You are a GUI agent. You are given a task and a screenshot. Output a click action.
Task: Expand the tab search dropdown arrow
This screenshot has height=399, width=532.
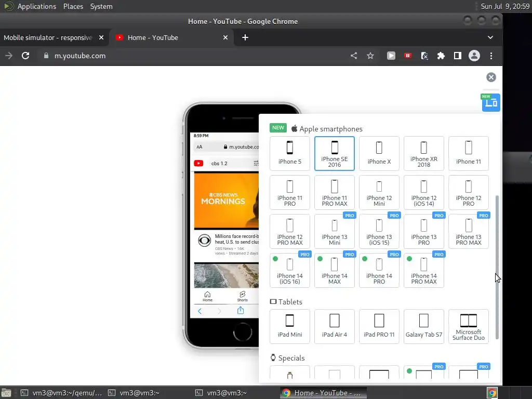pos(490,37)
